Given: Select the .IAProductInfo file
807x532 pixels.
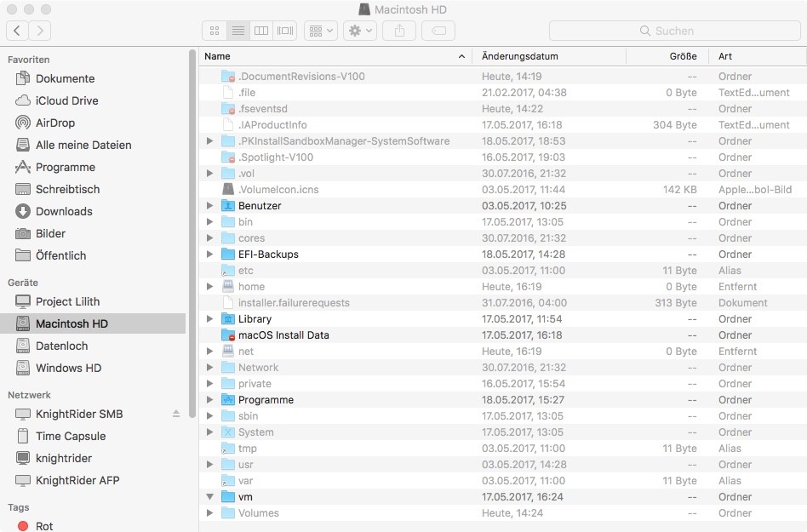Looking at the screenshot, I should (503, 124).
